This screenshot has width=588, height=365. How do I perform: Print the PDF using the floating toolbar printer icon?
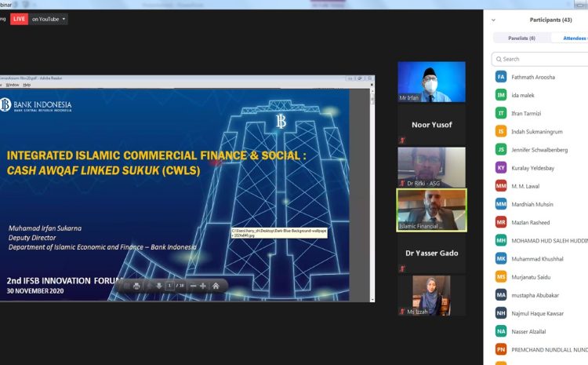pyautogui.click(x=136, y=287)
